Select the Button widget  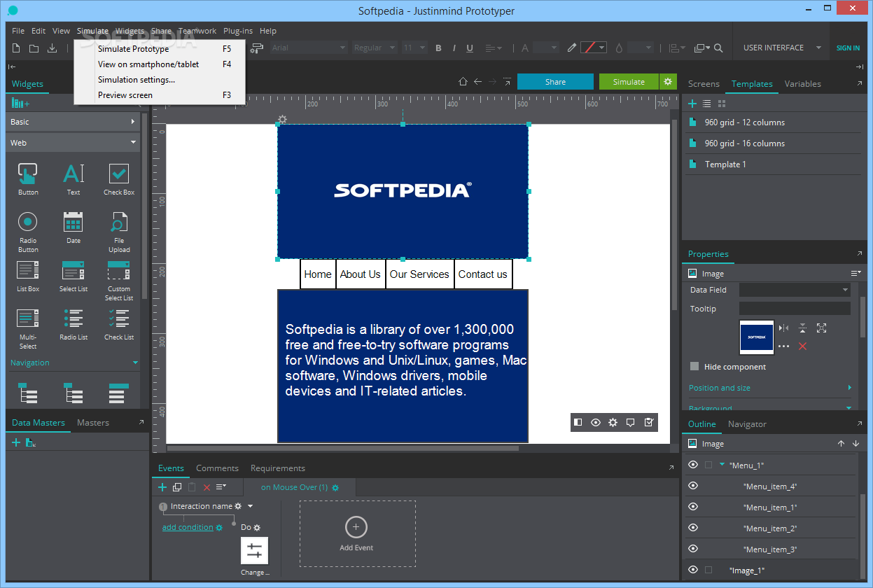[28, 179]
